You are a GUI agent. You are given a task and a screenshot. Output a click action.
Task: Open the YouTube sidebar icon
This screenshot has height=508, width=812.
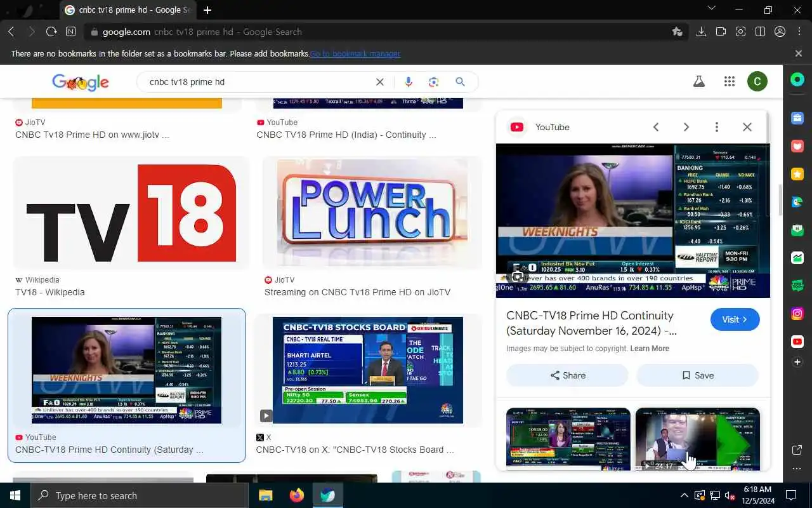(x=797, y=342)
